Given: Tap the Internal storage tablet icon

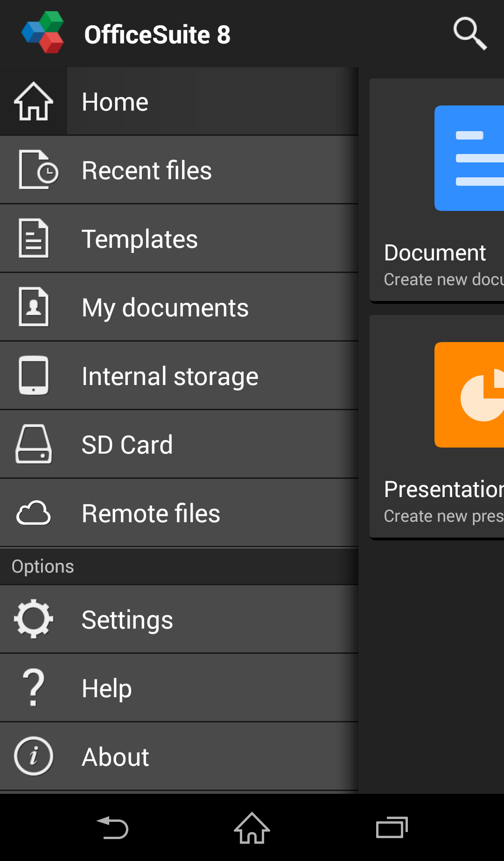Looking at the screenshot, I should pyautogui.click(x=34, y=375).
